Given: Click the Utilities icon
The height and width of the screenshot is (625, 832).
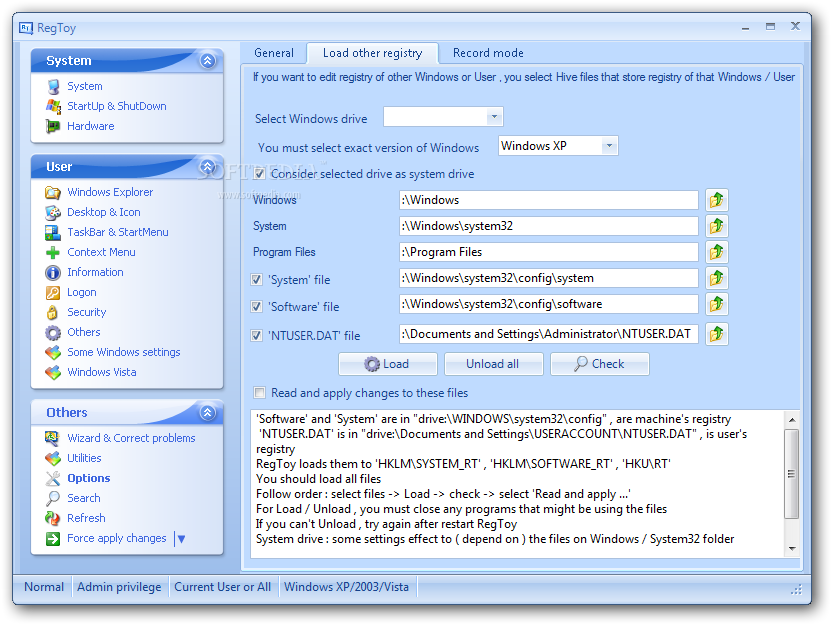Looking at the screenshot, I should tap(53, 458).
